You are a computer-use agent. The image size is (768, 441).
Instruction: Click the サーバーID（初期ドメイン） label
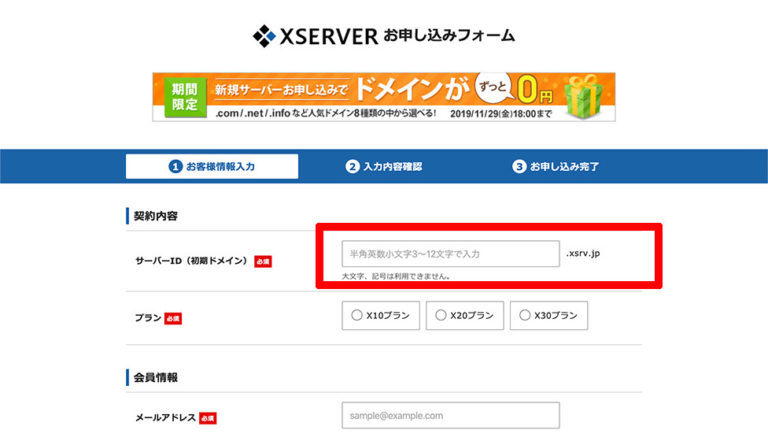tap(192, 261)
